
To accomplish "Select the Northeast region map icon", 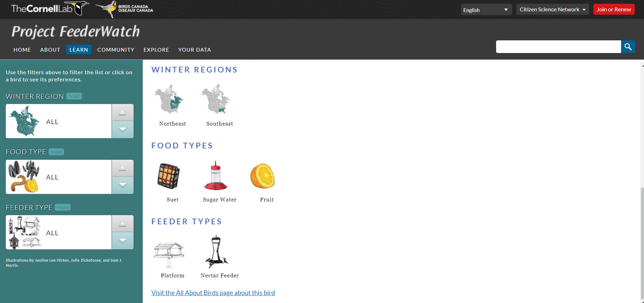I will click(168, 99).
